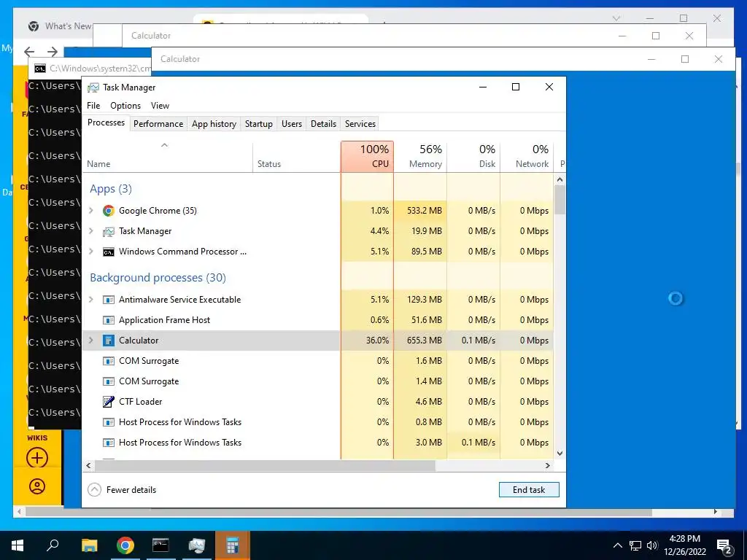This screenshot has width=747, height=560.
Task: Expand the Google Chrome (35) process group
Action: 91,211
